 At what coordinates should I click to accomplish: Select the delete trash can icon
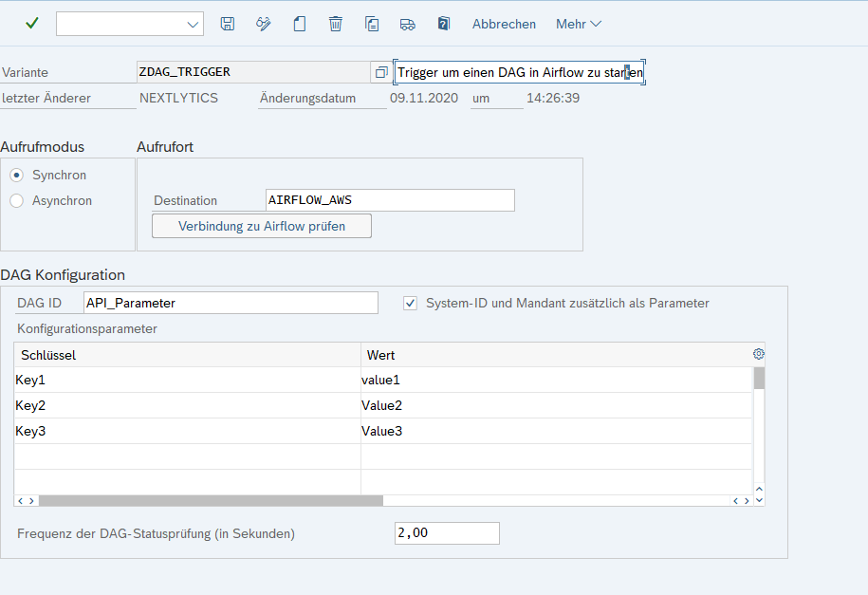[x=335, y=24]
